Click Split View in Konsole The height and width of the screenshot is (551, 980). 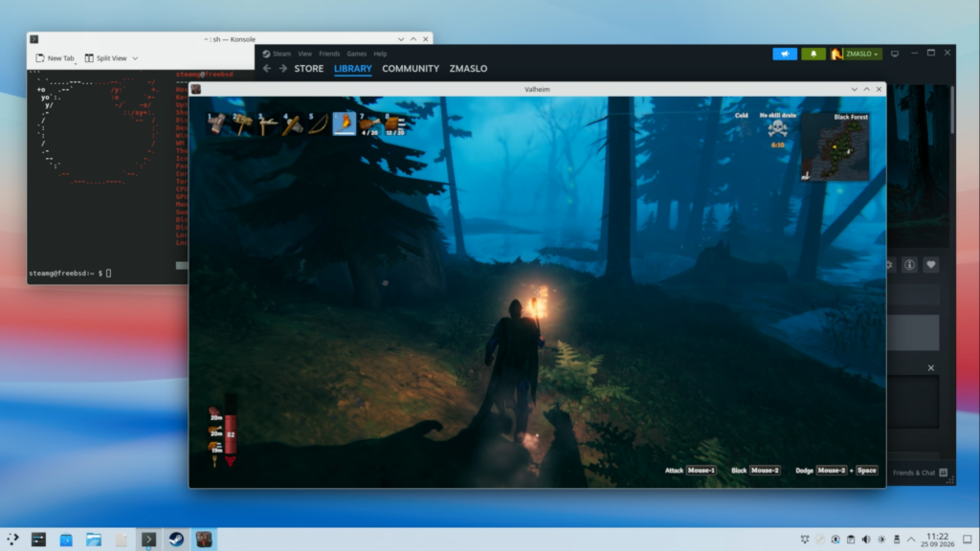coord(105,58)
